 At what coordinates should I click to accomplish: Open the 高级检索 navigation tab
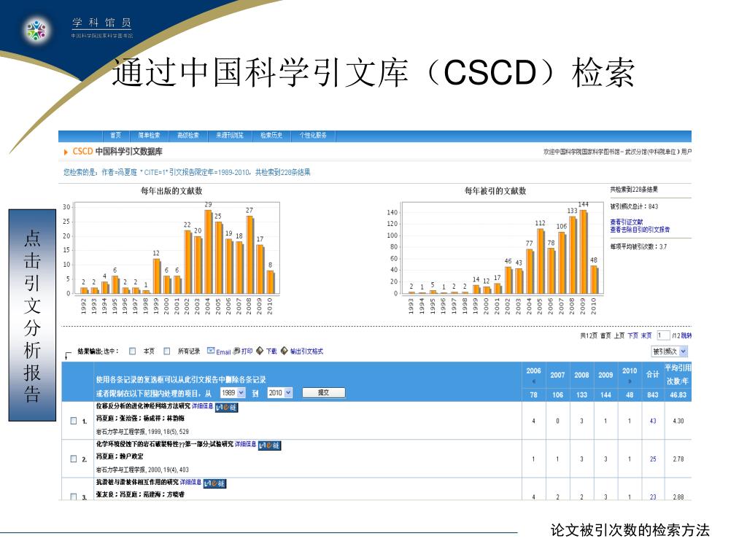click(188, 136)
